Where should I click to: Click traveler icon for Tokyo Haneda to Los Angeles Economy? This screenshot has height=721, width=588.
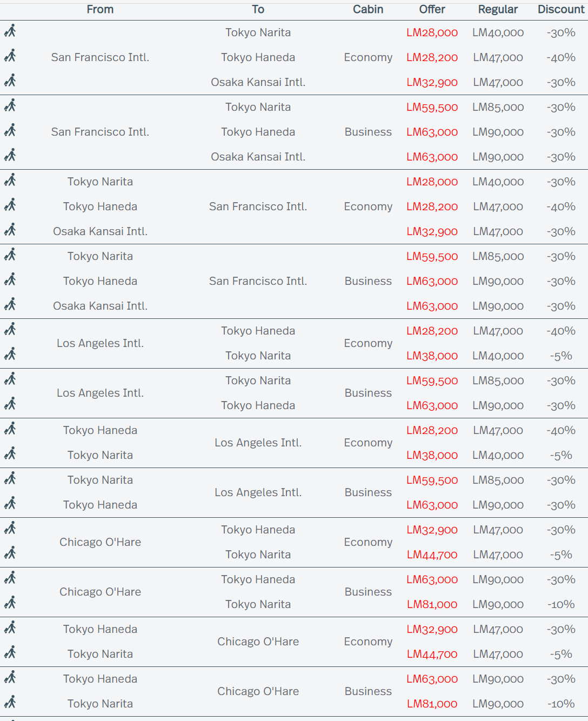point(10,429)
